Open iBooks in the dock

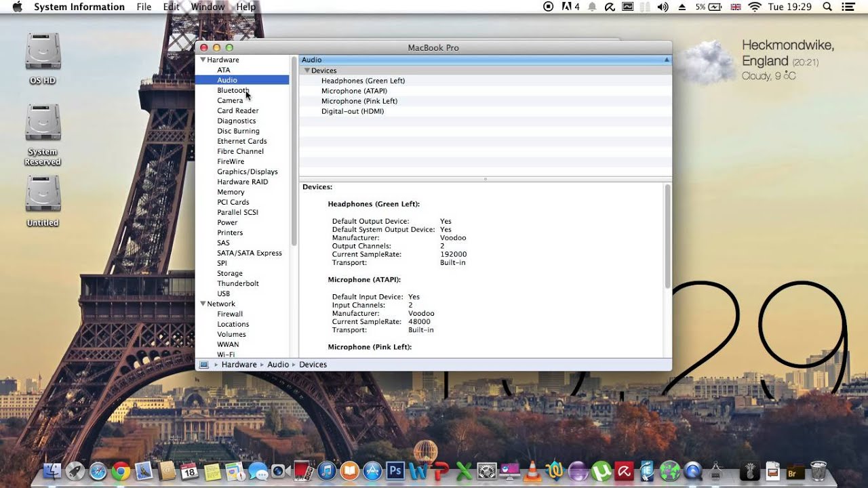(x=349, y=471)
